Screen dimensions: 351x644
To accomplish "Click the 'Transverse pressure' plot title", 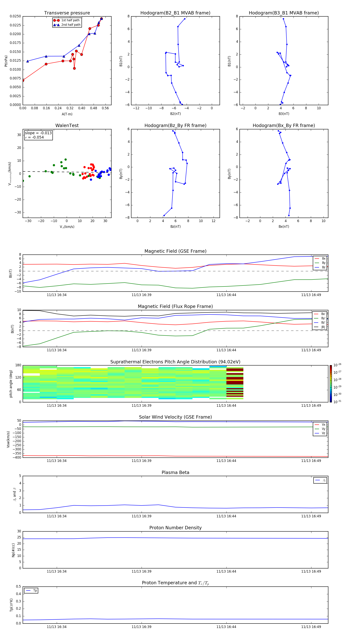I will [x=67, y=13].
